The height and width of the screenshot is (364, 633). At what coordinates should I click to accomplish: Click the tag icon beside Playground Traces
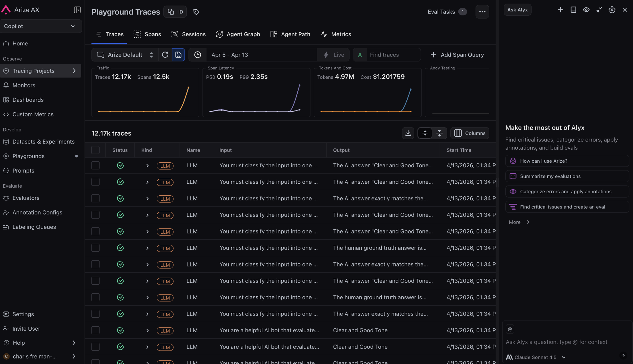click(x=196, y=12)
